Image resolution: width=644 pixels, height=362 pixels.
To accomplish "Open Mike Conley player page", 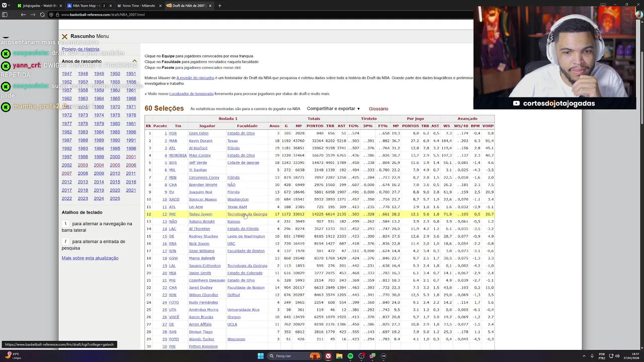I will click(x=200, y=155).
